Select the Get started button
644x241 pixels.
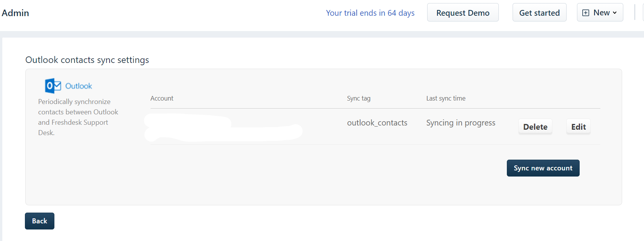click(x=539, y=13)
